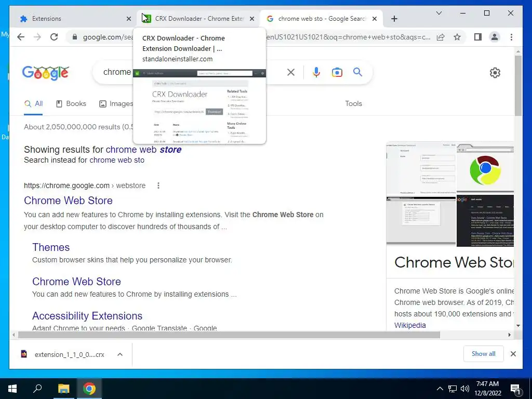The width and height of the screenshot is (532, 399).
Task: Open the Accessibility Extensions sitelink
Action: point(87,316)
